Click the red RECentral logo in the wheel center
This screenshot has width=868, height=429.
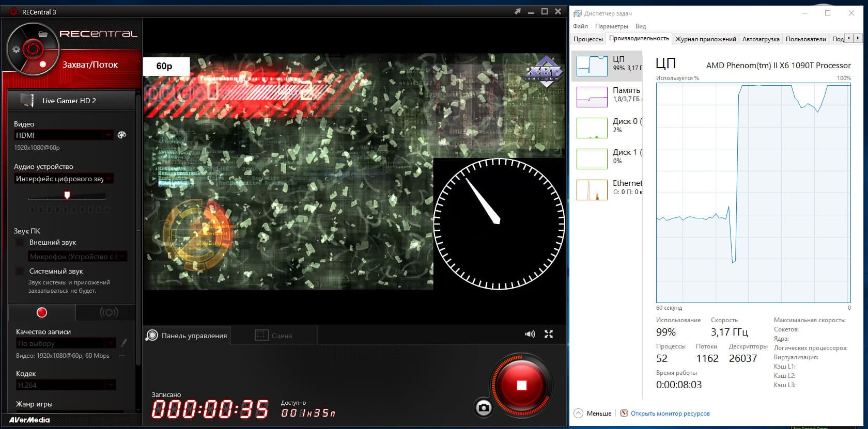[33, 49]
